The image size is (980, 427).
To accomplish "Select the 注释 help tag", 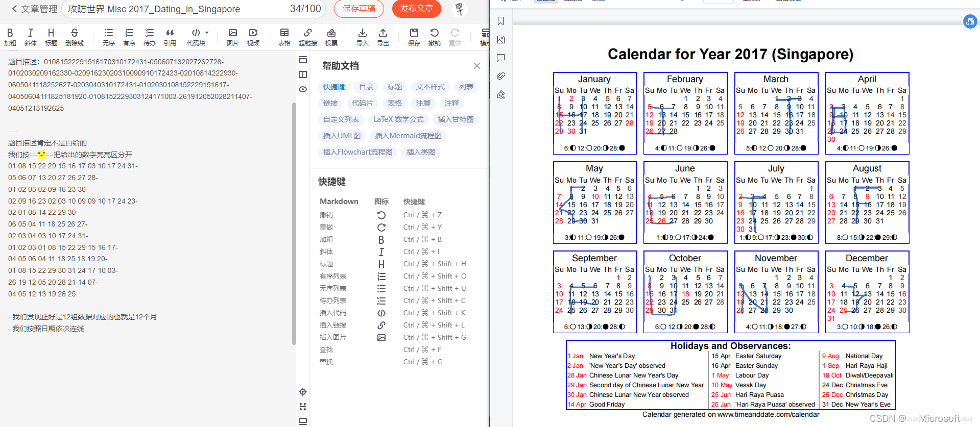I will tap(452, 103).
